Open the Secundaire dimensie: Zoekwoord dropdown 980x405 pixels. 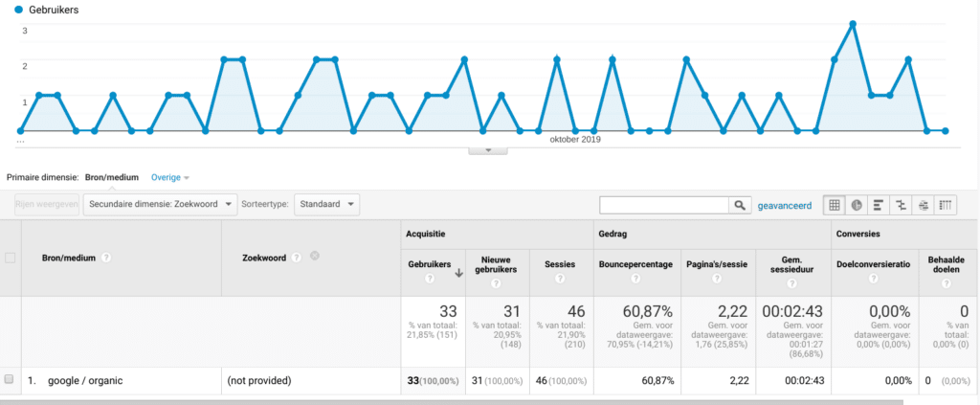160,204
